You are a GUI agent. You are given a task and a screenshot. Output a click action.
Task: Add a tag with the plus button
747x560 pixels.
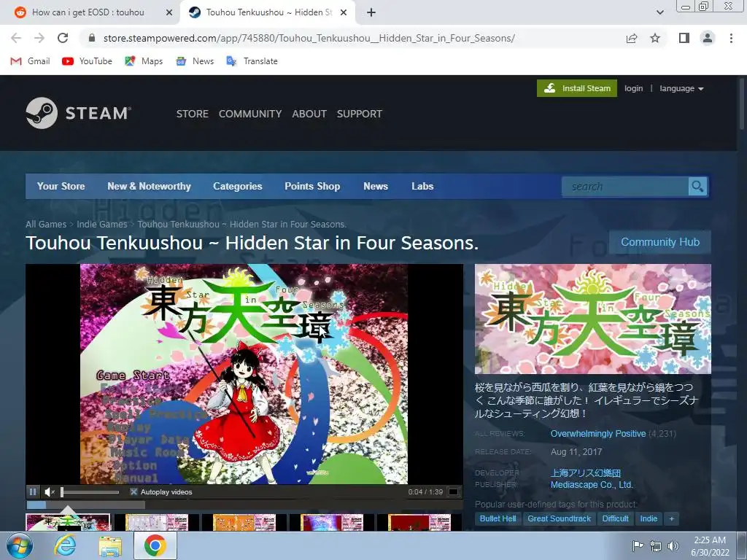tap(672, 518)
